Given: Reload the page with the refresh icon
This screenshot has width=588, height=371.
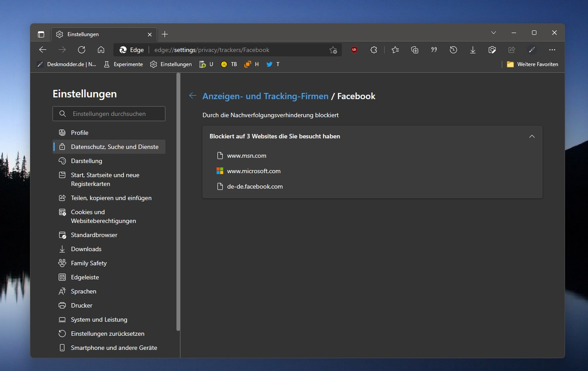Looking at the screenshot, I should (x=82, y=50).
